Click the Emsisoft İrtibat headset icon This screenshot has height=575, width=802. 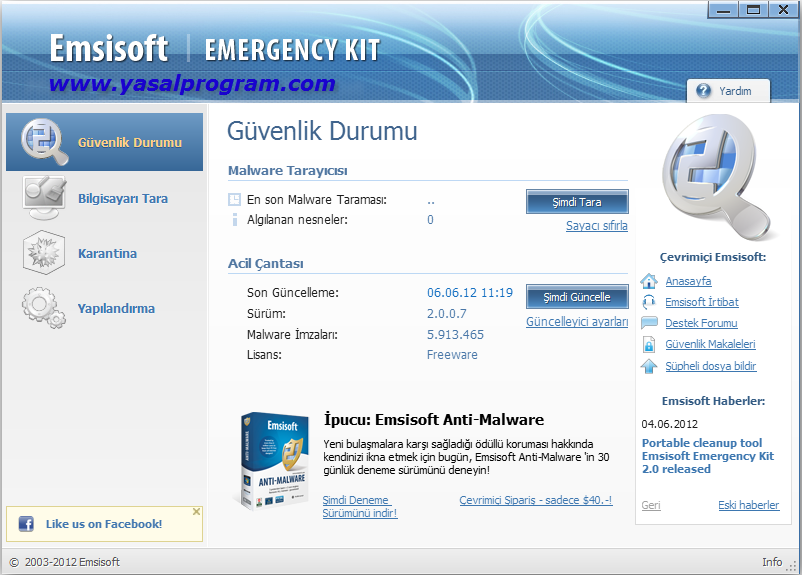click(649, 302)
